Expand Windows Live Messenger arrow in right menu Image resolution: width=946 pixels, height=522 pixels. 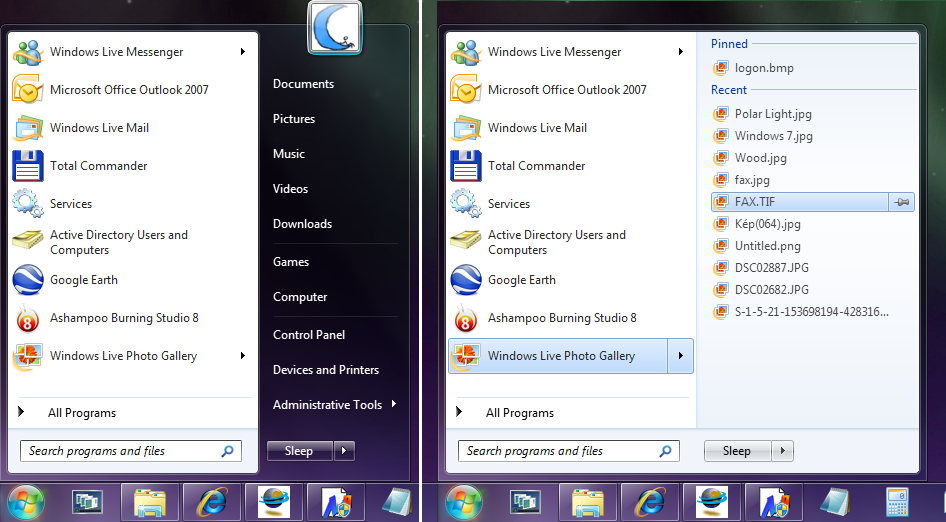tap(681, 52)
